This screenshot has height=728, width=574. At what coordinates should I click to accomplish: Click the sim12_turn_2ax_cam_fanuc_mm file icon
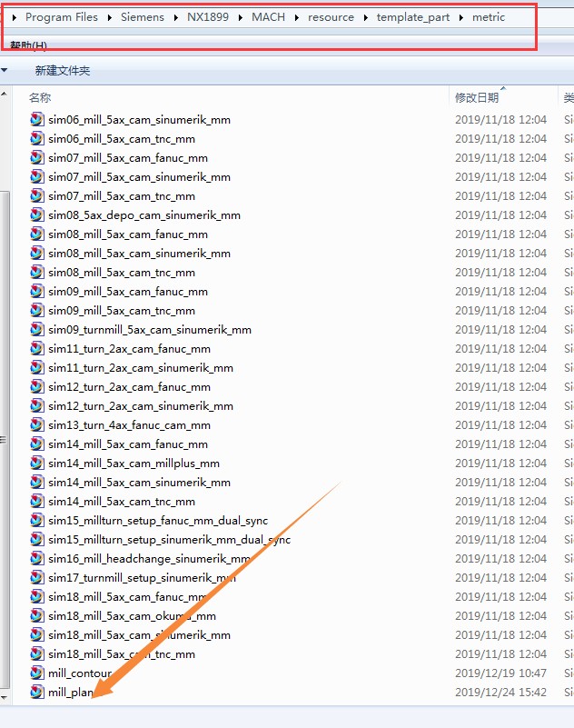[x=37, y=386]
